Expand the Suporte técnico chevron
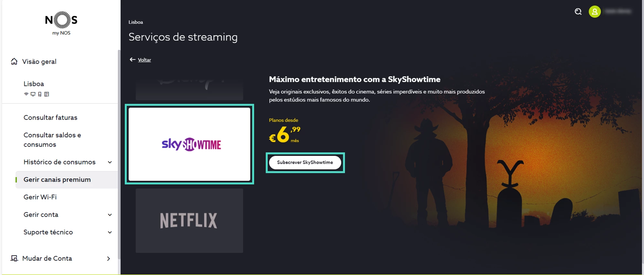Screen dimensions: 644x275 pos(110,232)
